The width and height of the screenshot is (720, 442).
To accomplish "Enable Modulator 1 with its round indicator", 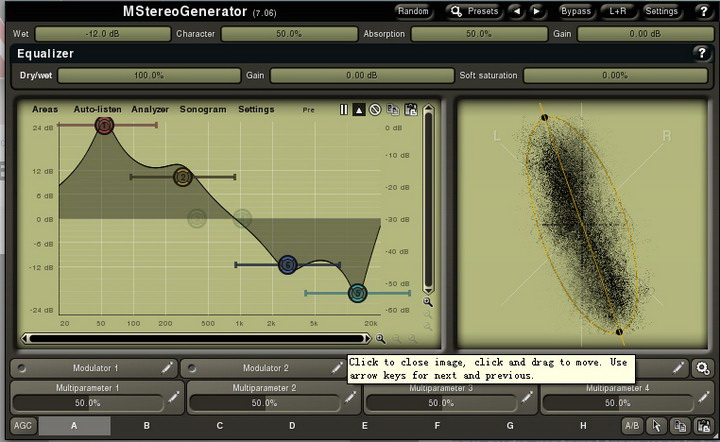I will [21, 368].
